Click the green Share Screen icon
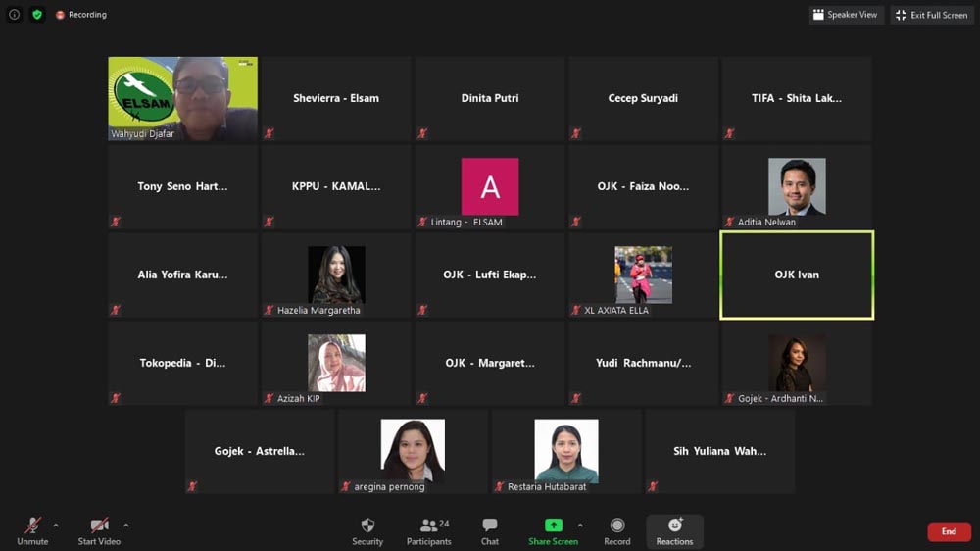 pos(553,526)
